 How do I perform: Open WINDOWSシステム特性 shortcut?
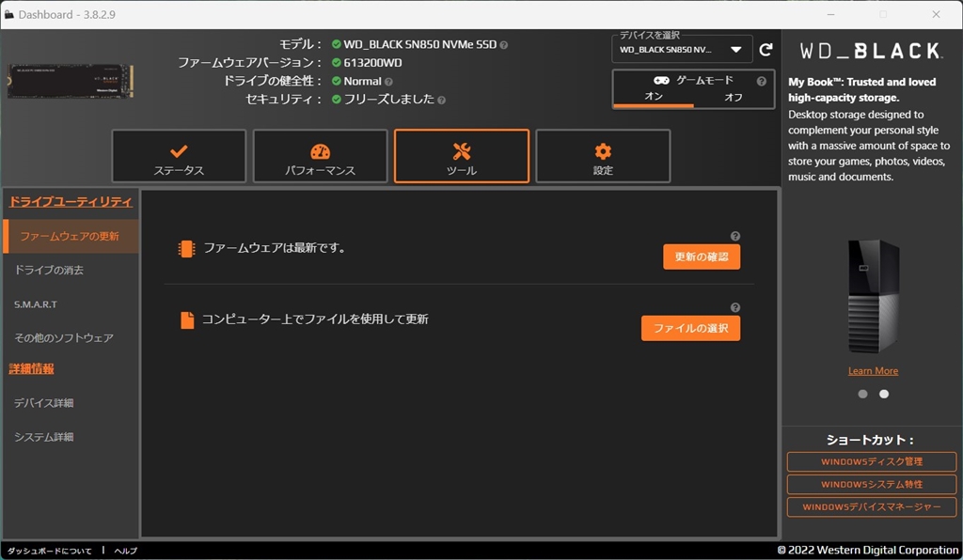[x=872, y=484]
